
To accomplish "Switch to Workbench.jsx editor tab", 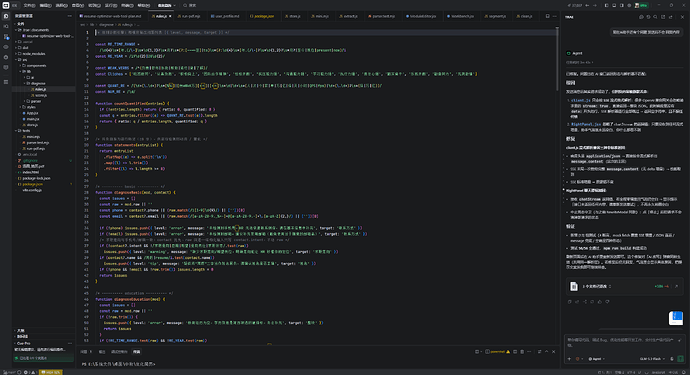I will pyautogui.click(x=462, y=16).
